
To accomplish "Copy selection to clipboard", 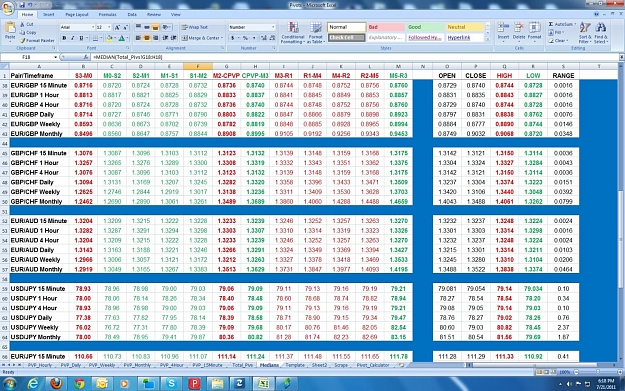I will [28, 32].
